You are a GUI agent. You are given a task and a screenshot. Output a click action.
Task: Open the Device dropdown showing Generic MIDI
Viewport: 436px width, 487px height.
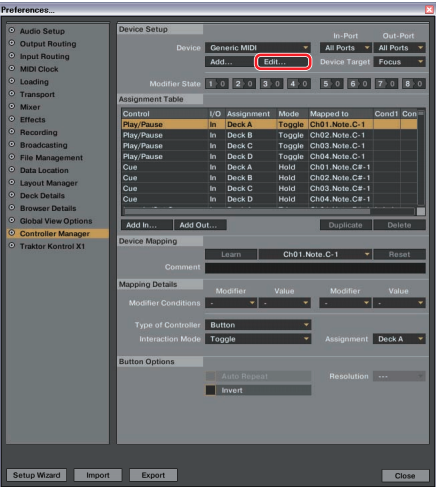click(x=258, y=48)
